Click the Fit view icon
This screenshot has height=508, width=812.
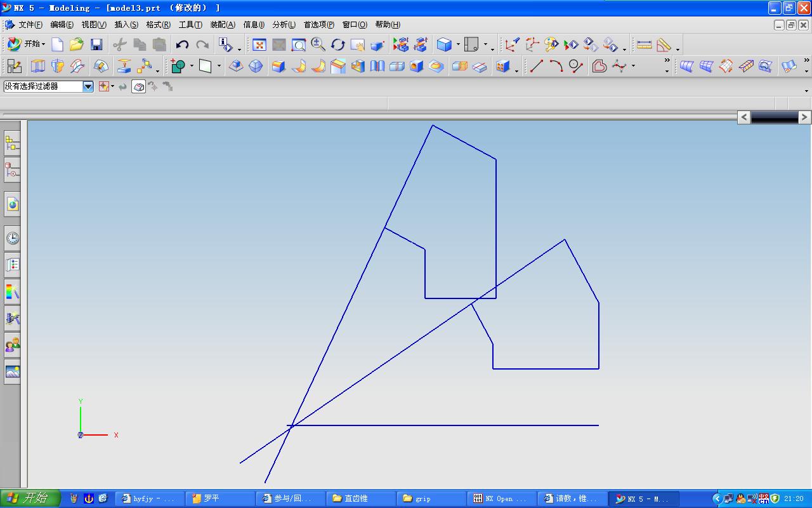pos(259,44)
